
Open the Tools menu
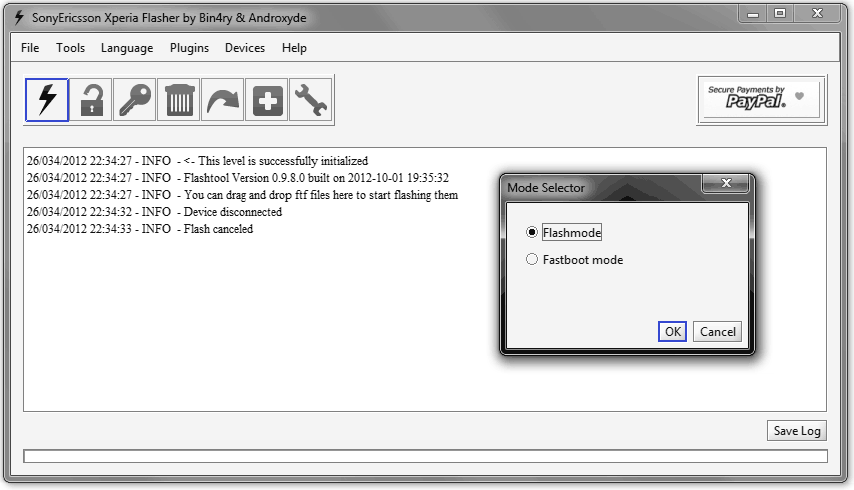coord(70,48)
